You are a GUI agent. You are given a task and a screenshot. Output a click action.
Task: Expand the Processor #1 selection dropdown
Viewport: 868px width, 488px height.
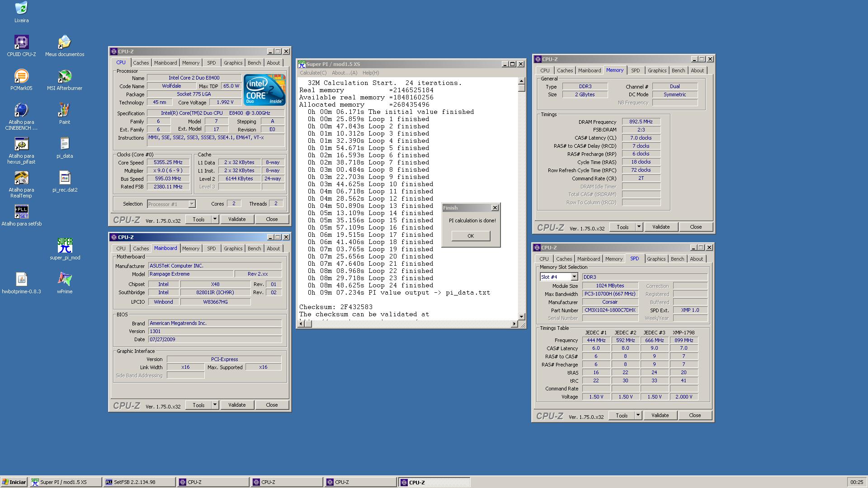coord(192,204)
